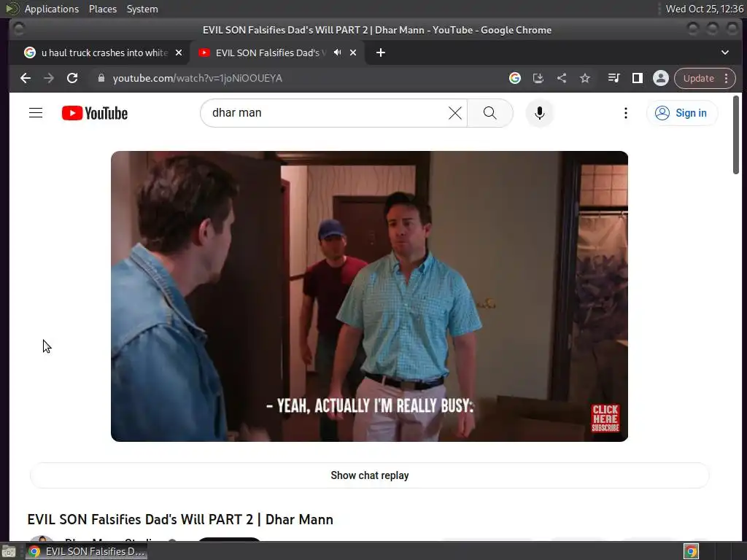Toggle the Chrome side panel
This screenshot has height=560, width=747.
[x=637, y=78]
